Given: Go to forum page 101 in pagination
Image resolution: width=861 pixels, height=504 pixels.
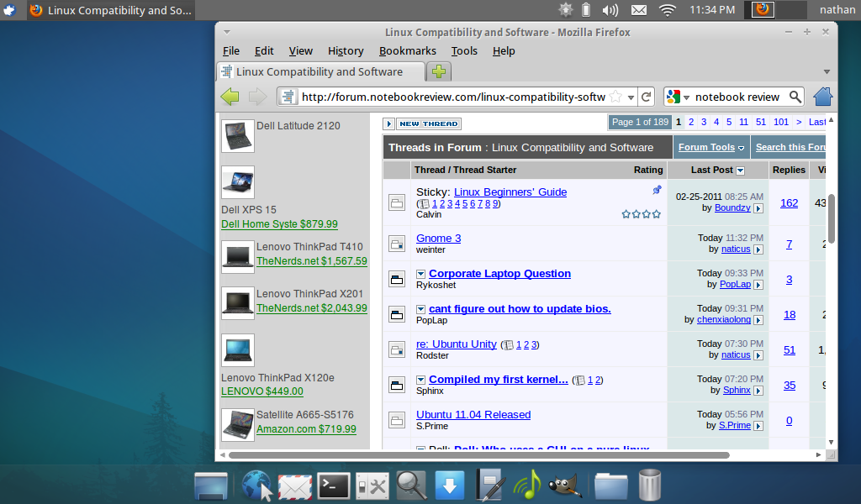Looking at the screenshot, I should (781, 122).
